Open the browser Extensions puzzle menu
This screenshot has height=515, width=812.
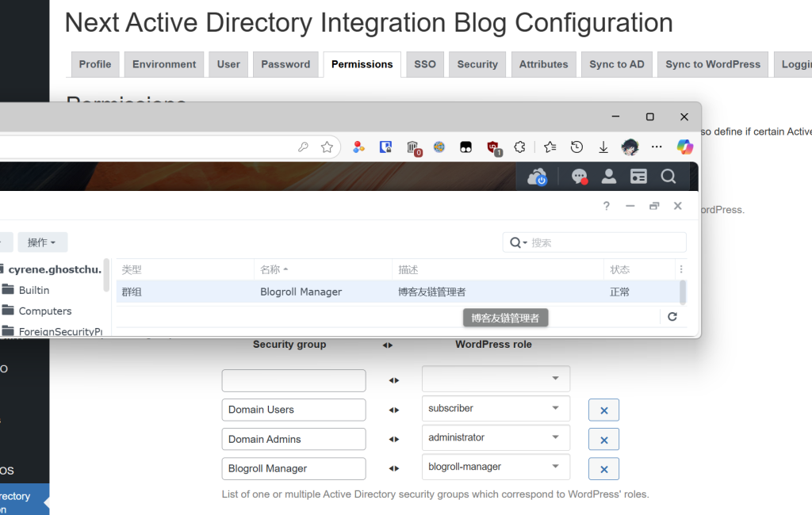click(x=519, y=147)
